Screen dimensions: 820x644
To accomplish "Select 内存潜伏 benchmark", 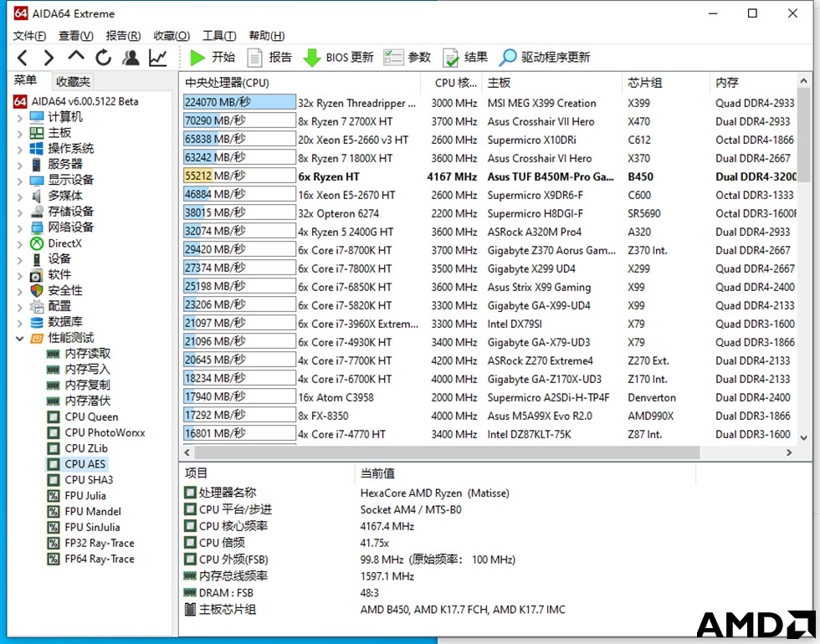I will (87, 401).
